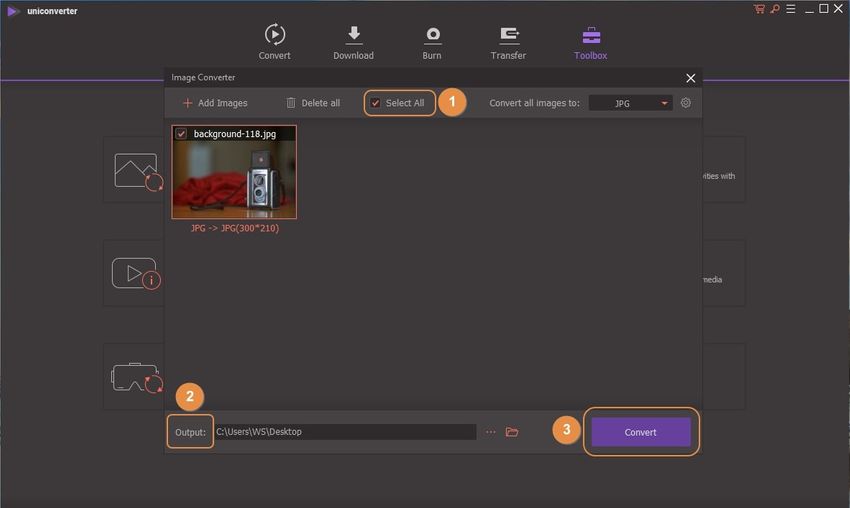
Task: Open the output folder icon
Action: pos(512,432)
